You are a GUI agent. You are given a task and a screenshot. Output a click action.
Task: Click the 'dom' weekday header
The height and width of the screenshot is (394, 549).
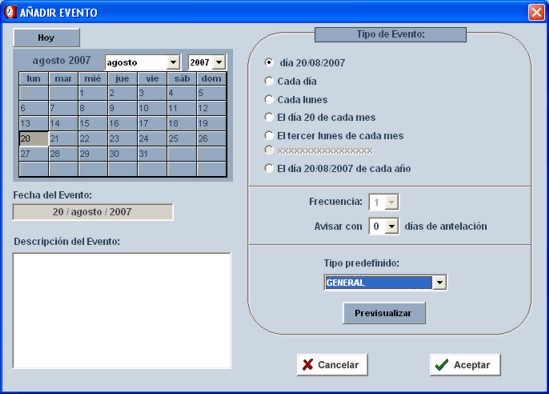211,78
